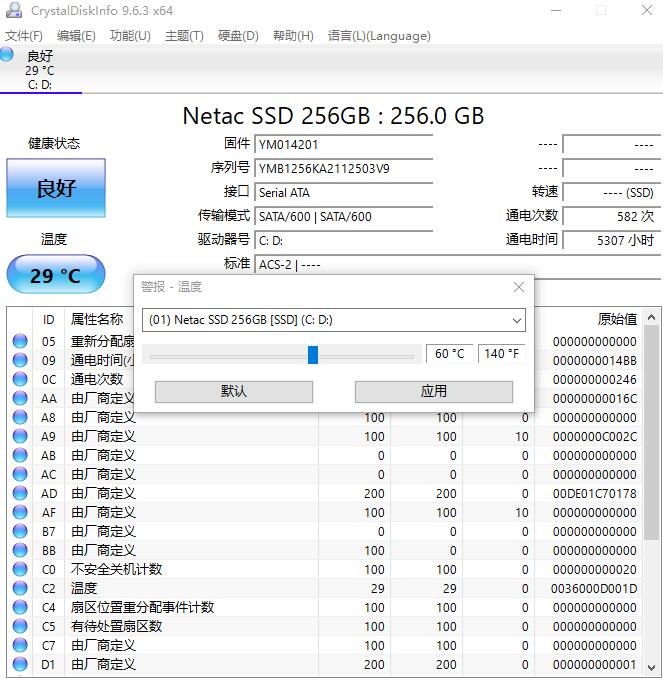Click the rotation rate field ---- (SSD)
This screenshot has width=663, height=680.
(611, 192)
